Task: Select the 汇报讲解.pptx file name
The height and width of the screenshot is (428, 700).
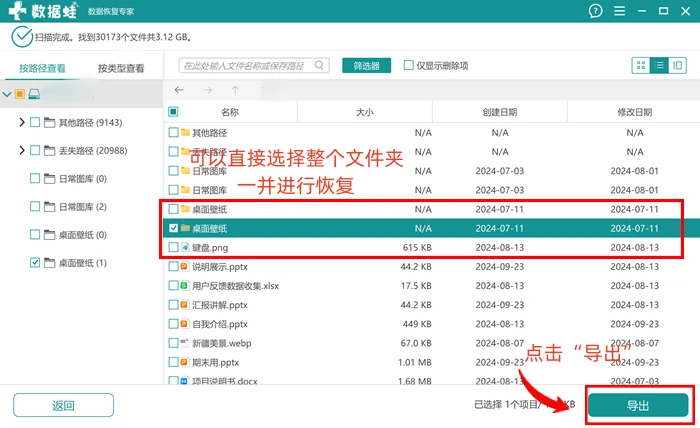Action: (220, 305)
